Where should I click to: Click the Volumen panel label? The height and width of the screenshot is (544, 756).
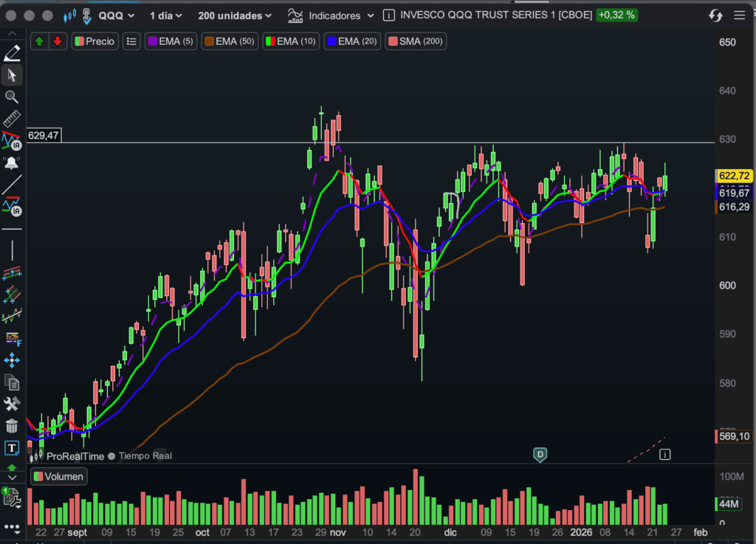[x=58, y=477]
